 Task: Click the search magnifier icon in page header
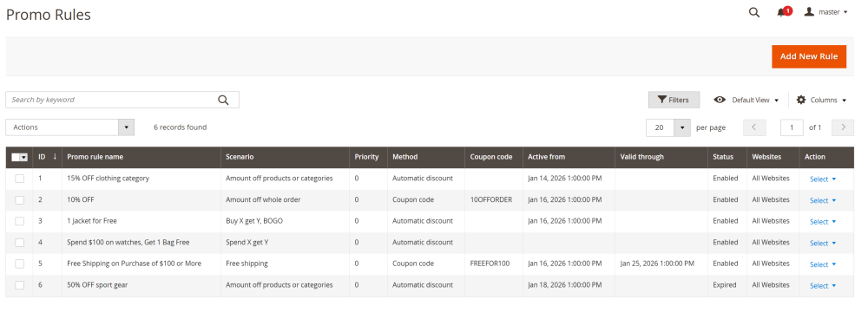[754, 12]
